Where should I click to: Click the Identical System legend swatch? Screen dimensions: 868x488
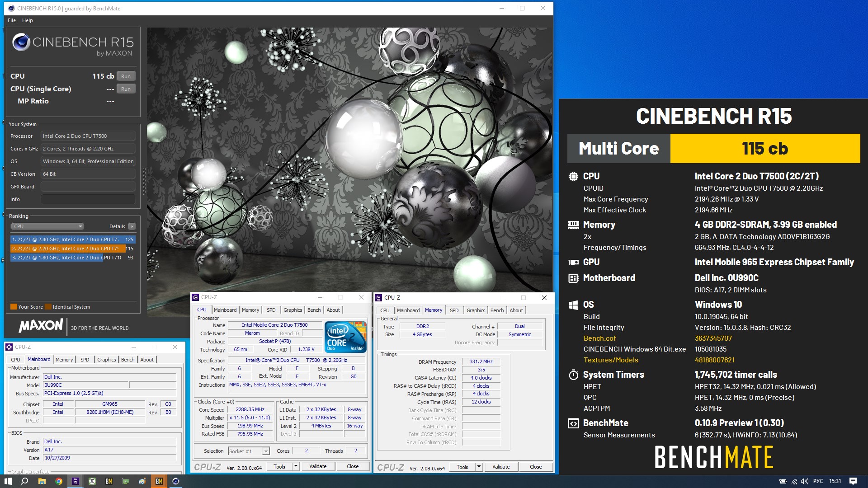pyautogui.click(x=48, y=307)
